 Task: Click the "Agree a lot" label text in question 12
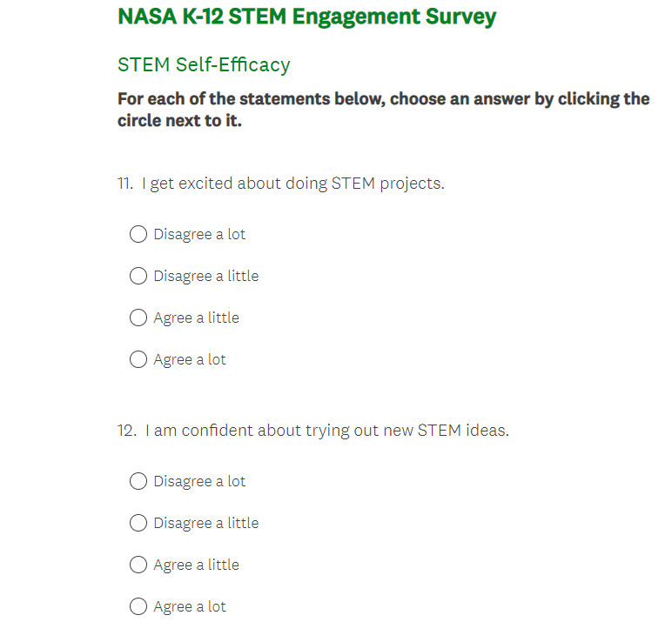tap(190, 606)
